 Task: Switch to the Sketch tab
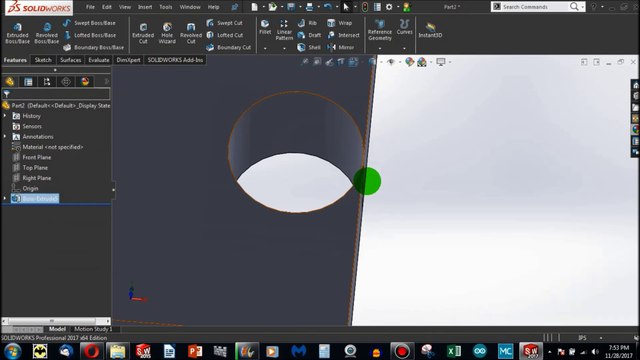coord(43,60)
